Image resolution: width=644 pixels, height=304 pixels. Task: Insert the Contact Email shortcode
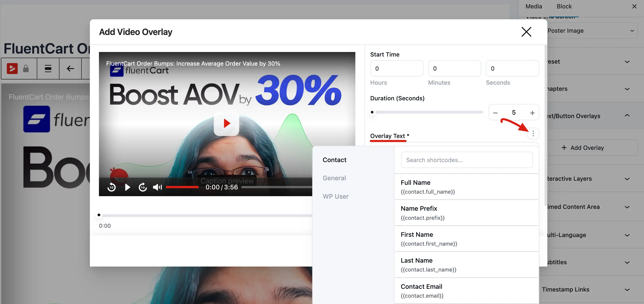point(466,291)
